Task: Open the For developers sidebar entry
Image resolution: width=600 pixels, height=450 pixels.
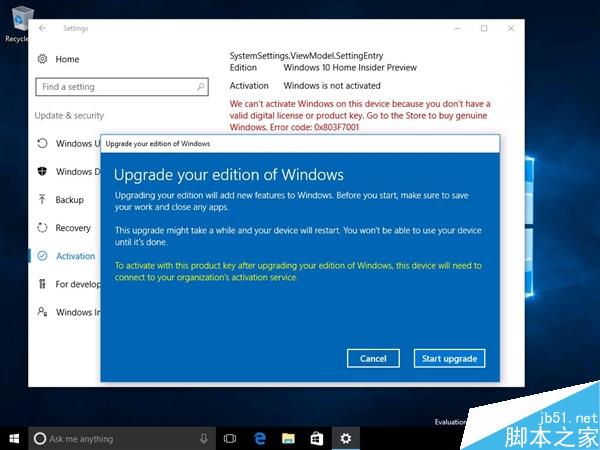Action: click(78, 284)
